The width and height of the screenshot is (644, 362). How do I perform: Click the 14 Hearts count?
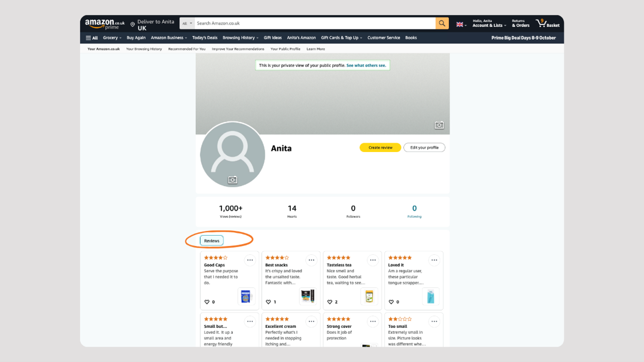pyautogui.click(x=291, y=211)
